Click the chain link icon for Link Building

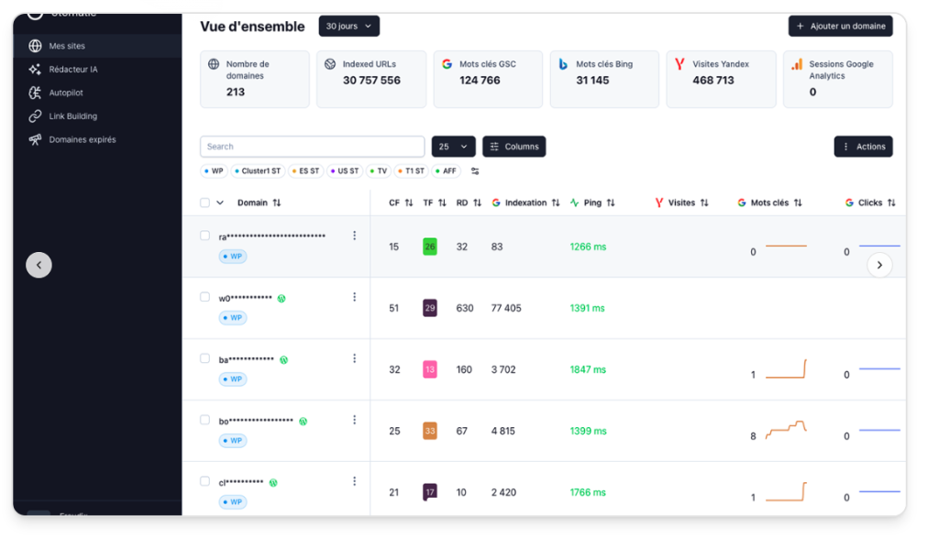pyautogui.click(x=36, y=116)
